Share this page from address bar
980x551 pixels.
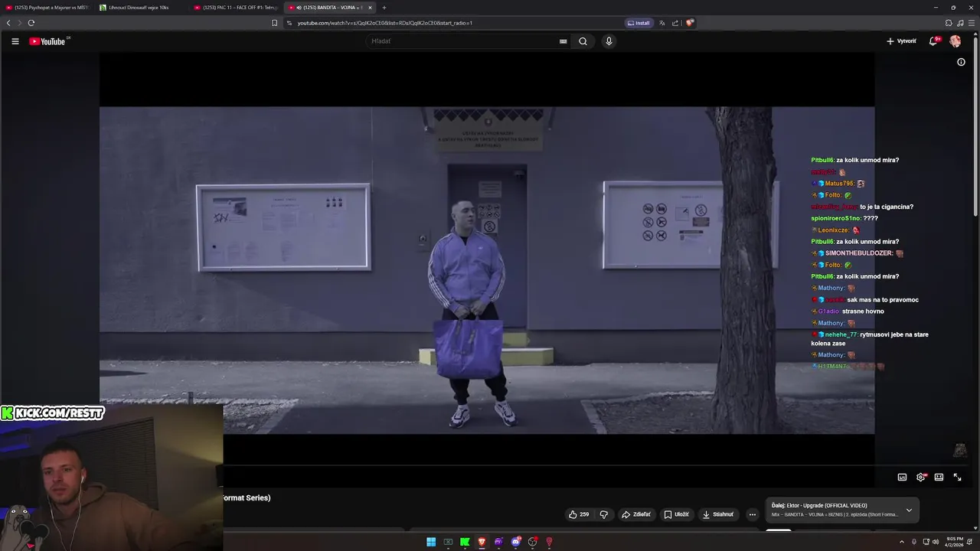coord(675,23)
